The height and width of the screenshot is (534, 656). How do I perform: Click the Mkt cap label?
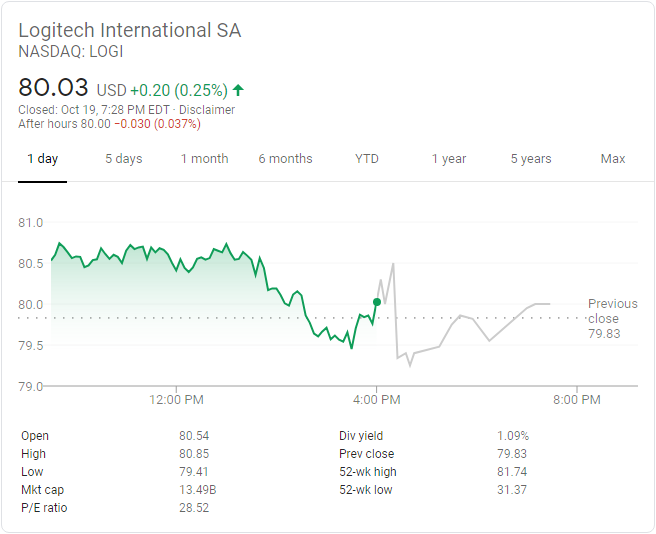(x=43, y=490)
